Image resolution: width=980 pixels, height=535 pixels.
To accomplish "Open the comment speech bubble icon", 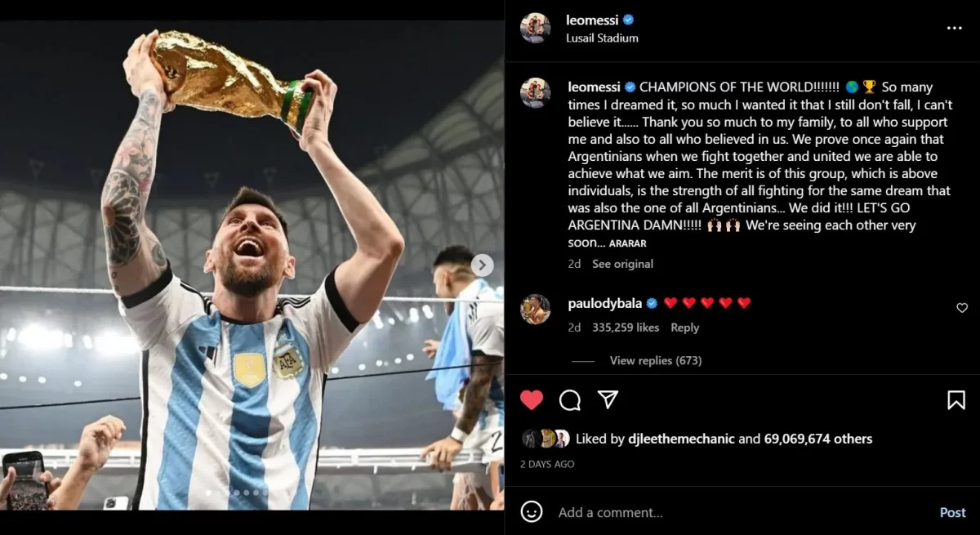I will click(x=570, y=399).
